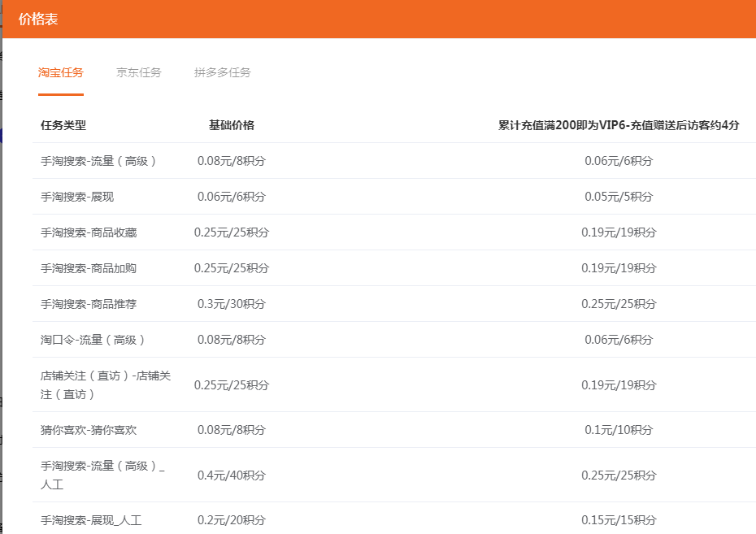Click the 任务类型 column header

point(63,125)
